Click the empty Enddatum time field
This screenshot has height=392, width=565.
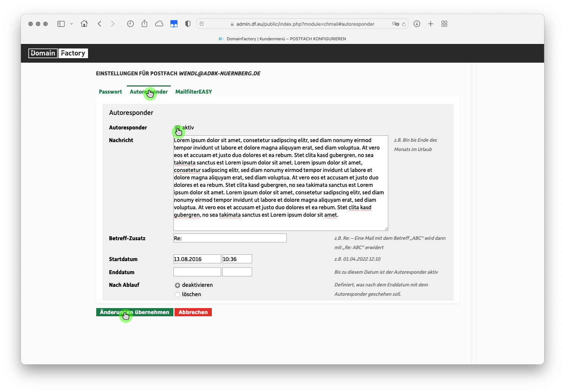tap(237, 272)
